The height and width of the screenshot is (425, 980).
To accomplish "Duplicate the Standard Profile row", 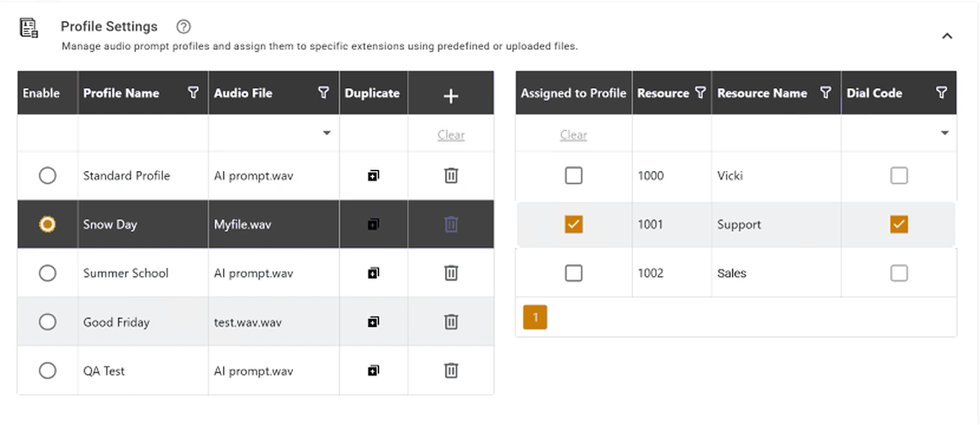I will click(x=373, y=176).
